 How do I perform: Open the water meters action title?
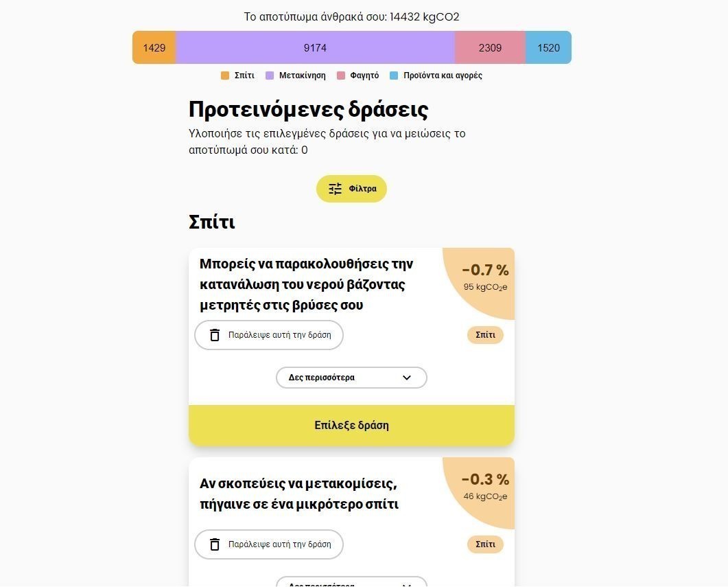[x=307, y=284]
